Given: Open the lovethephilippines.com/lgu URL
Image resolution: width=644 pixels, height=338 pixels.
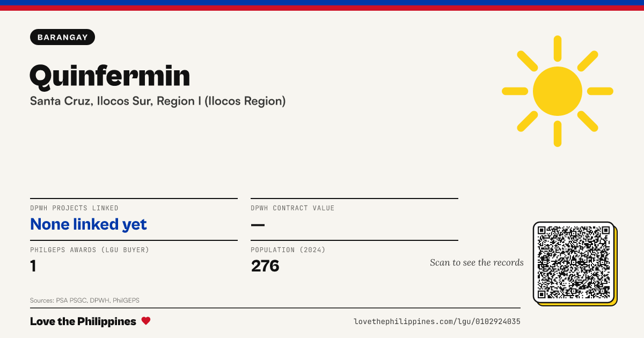Looking at the screenshot, I should point(437,321).
